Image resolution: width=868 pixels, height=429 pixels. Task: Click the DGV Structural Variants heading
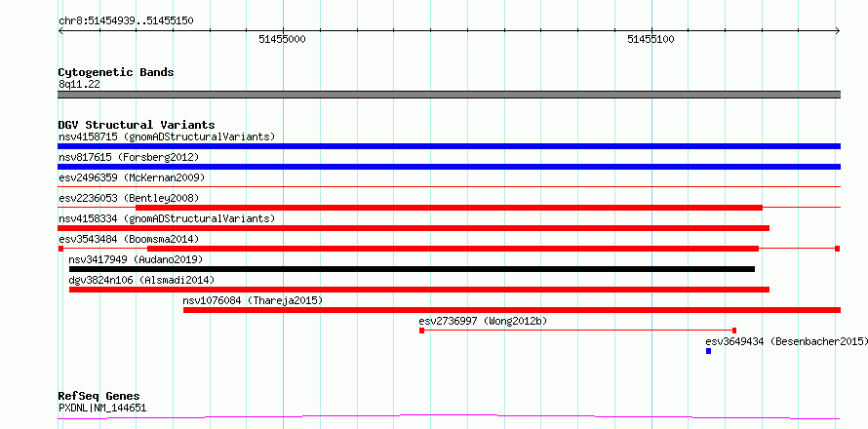coord(137,125)
